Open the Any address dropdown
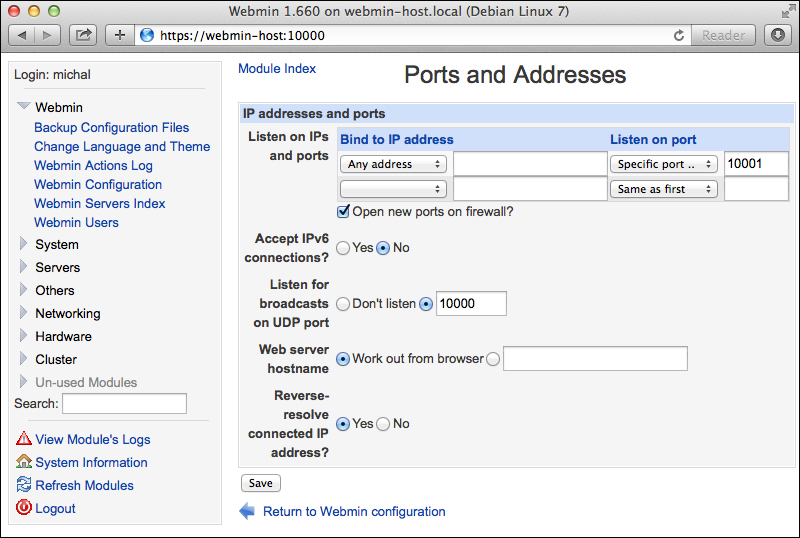Image resolution: width=800 pixels, height=538 pixels. pos(393,164)
